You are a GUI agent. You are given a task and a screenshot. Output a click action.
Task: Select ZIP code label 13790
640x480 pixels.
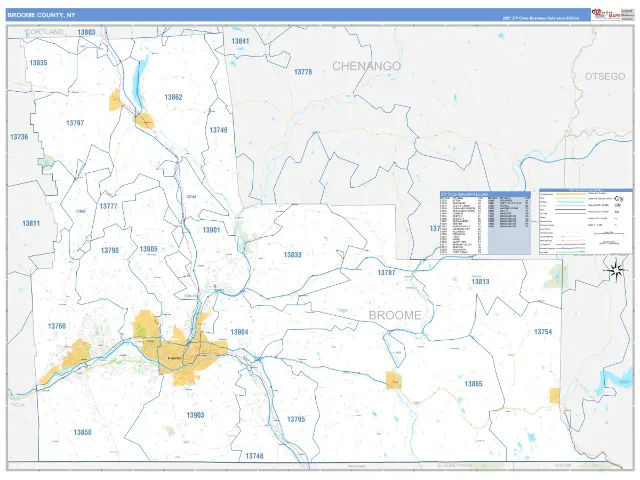coord(109,250)
